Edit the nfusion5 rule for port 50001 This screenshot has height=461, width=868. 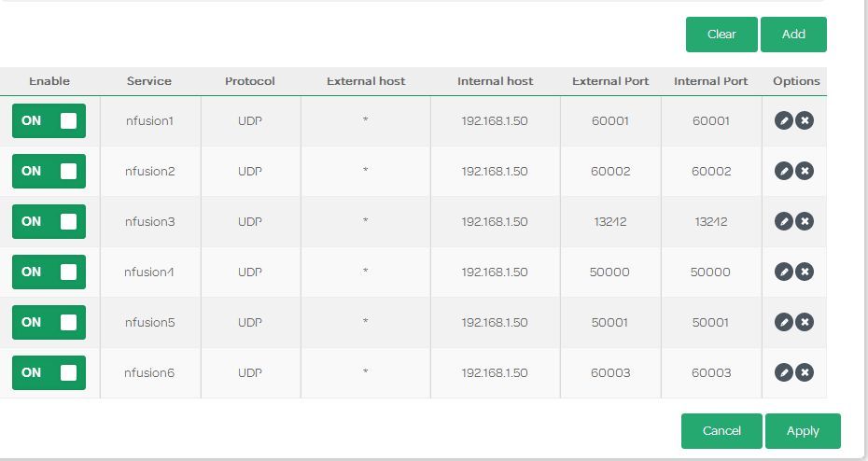coord(784,322)
